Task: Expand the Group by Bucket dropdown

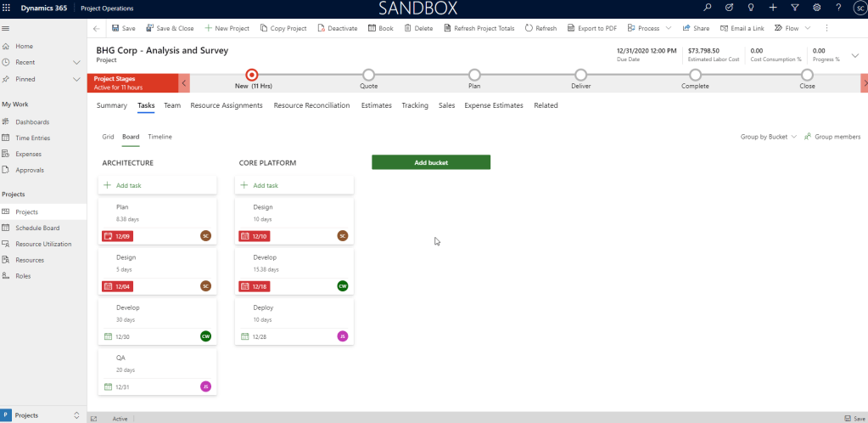Action: [x=769, y=137]
